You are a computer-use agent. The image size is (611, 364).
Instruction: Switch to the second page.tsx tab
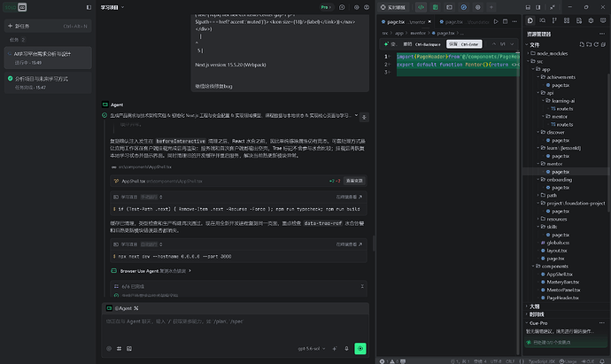click(x=464, y=22)
